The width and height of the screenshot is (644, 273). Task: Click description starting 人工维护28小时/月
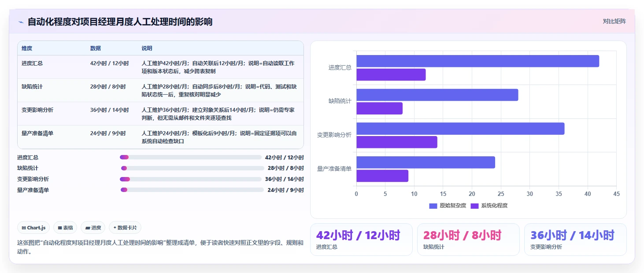[x=219, y=90]
